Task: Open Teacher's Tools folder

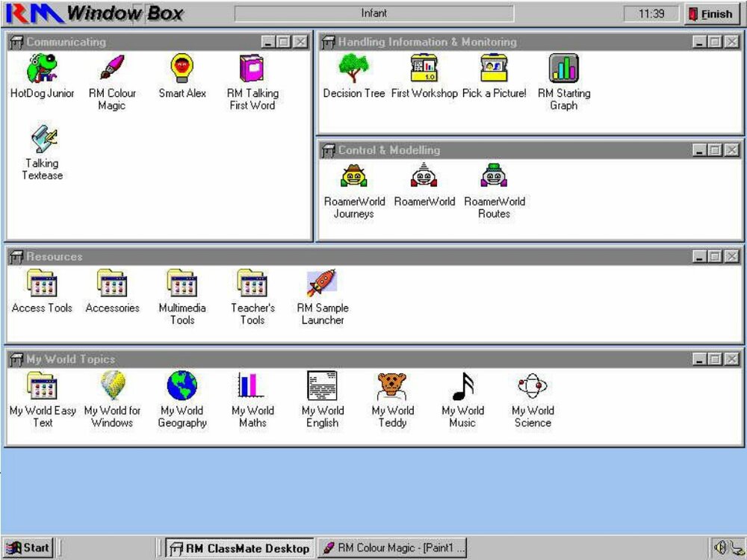Action: click(x=252, y=283)
